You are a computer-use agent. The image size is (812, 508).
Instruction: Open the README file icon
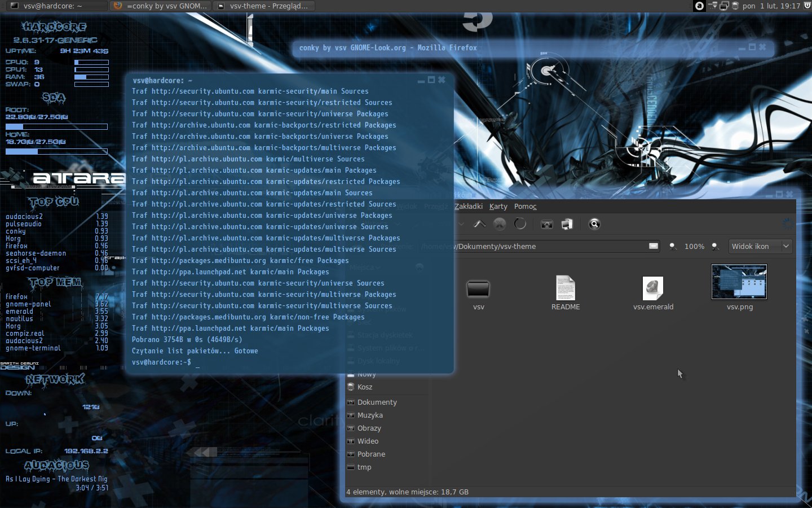(566, 288)
